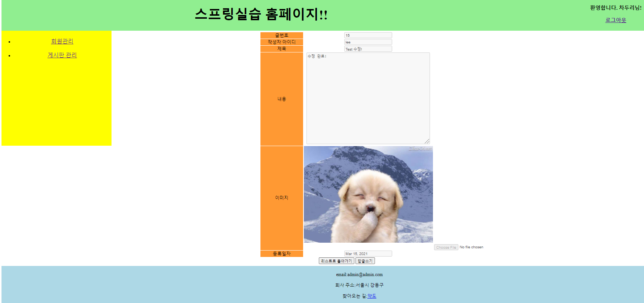644x303 pixels.
Task: Click the 환영합니다. 차두리님! greeting text
Action: (616, 7)
